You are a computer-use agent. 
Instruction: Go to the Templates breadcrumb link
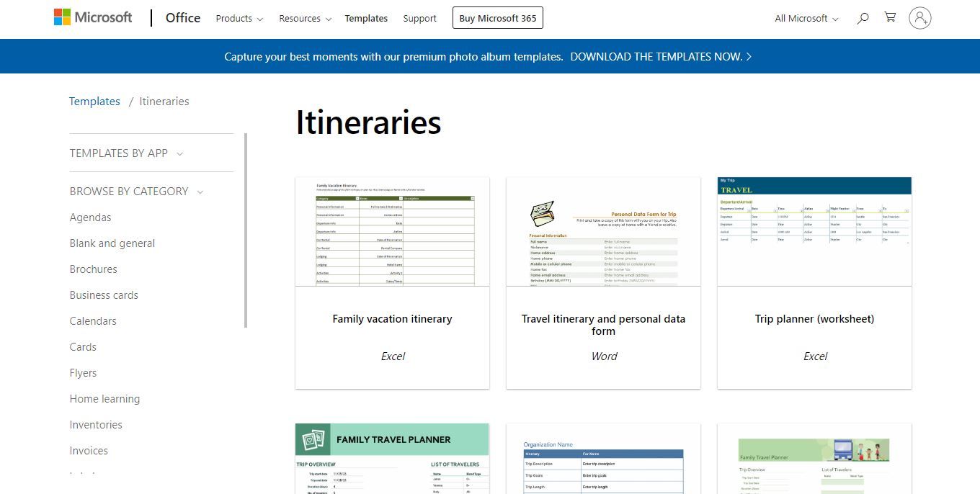(94, 102)
